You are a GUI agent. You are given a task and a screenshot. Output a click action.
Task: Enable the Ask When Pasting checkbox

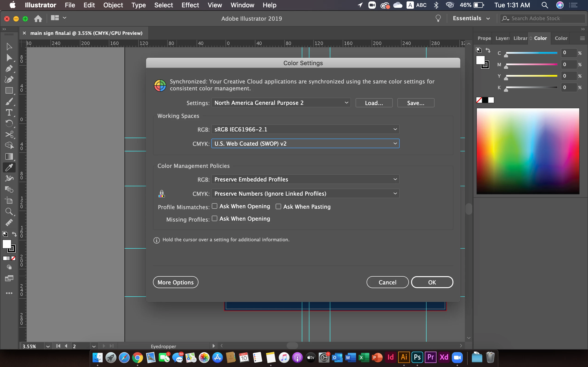click(x=278, y=206)
